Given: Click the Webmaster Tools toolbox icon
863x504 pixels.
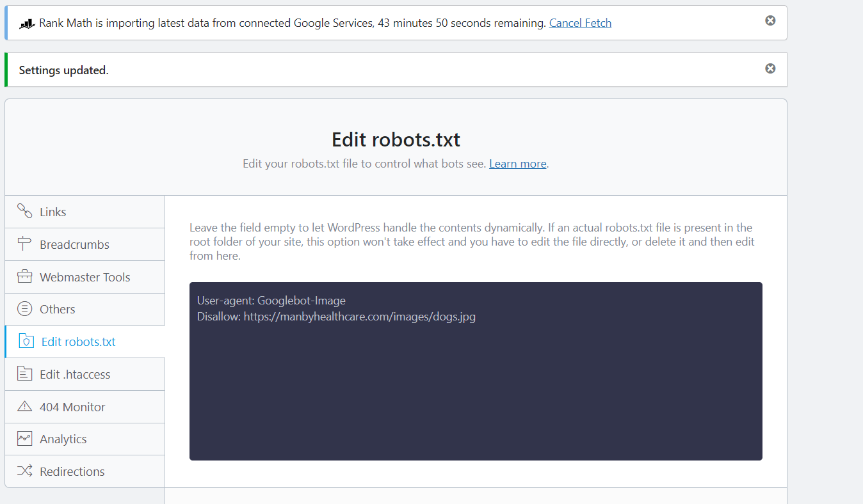Looking at the screenshot, I should (24, 276).
